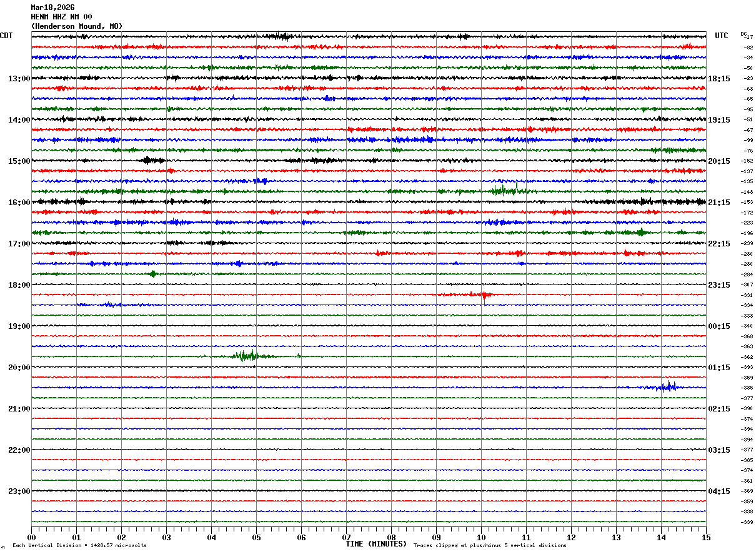Click the CDT timezone label

[x=6, y=36]
